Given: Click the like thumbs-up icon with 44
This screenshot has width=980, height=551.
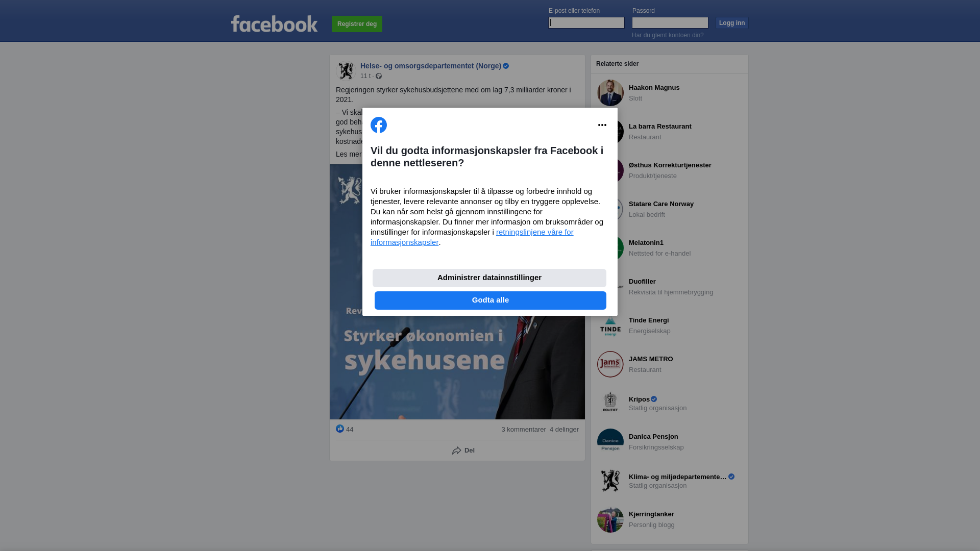Looking at the screenshot, I should (x=340, y=429).
